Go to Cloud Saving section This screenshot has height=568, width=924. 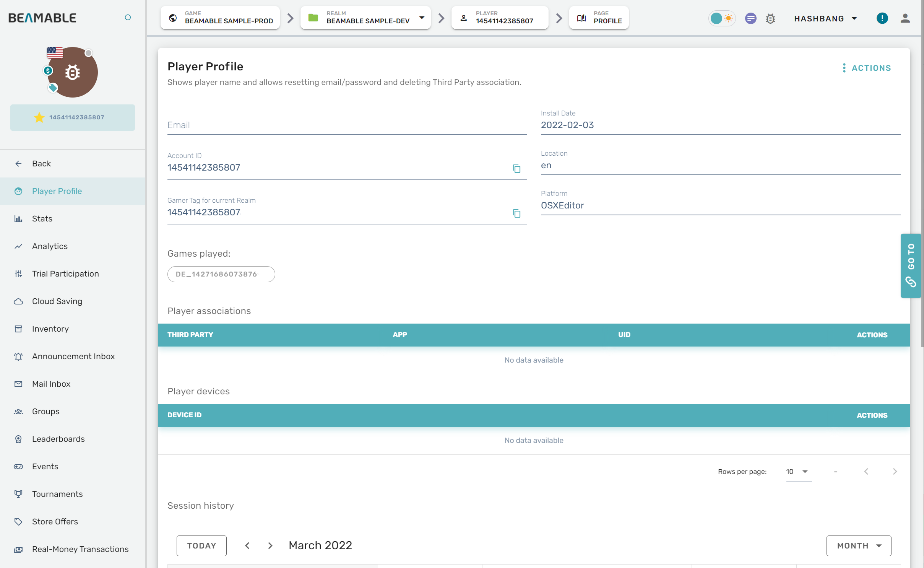[57, 301]
